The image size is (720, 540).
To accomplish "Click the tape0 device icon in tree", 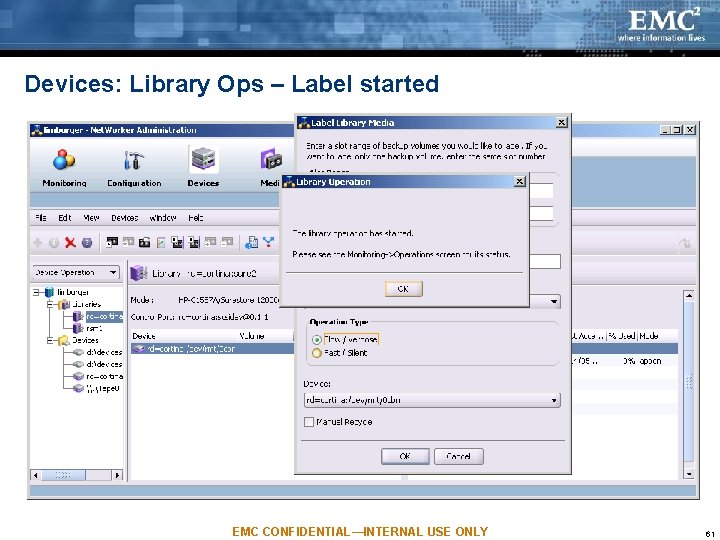I will click(79, 388).
